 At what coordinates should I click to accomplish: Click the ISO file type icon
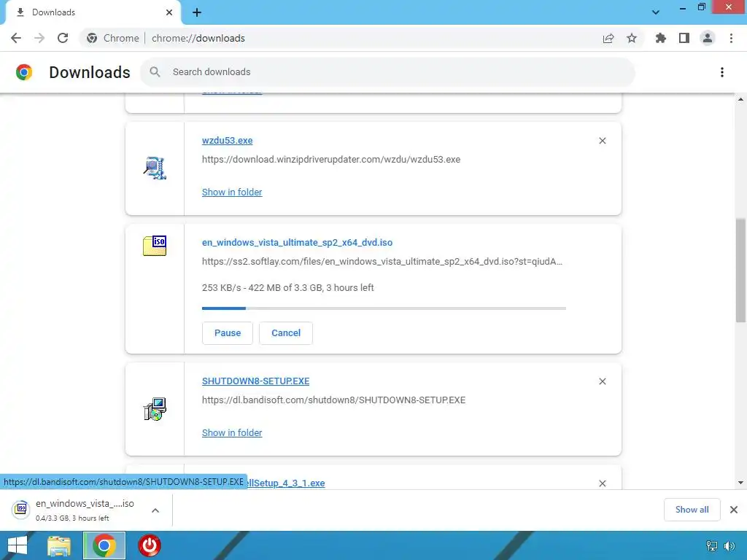coord(155,246)
